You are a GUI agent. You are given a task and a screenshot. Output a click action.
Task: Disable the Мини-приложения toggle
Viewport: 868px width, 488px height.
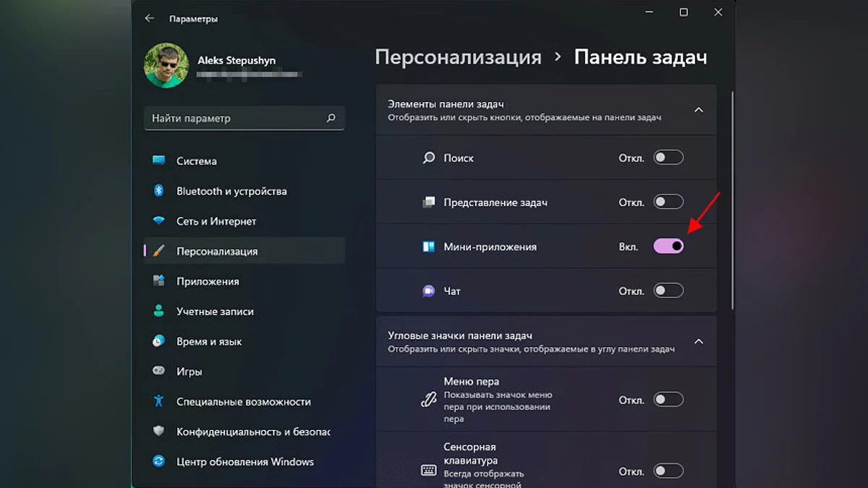tap(668, 247)
